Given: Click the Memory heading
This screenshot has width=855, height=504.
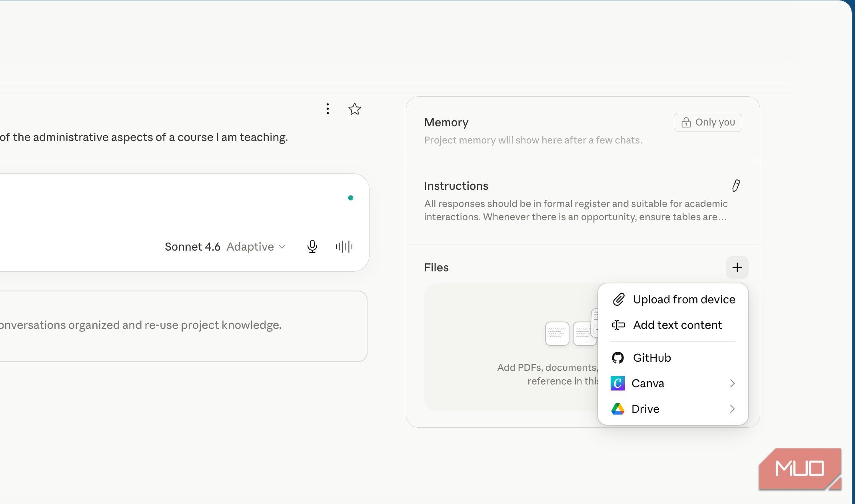Looking at the screenshot, I should (x=446, y=122).
